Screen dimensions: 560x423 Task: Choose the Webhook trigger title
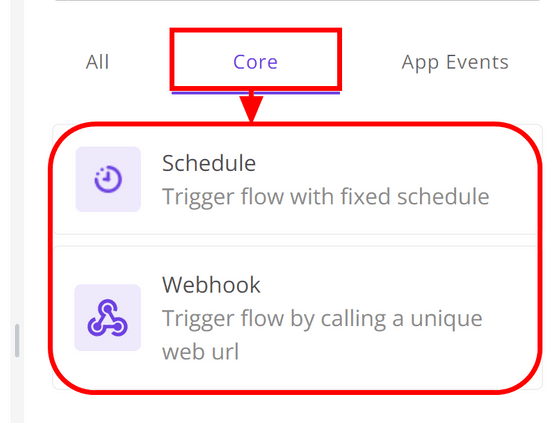pyautogui.click(x=211, y=285)
